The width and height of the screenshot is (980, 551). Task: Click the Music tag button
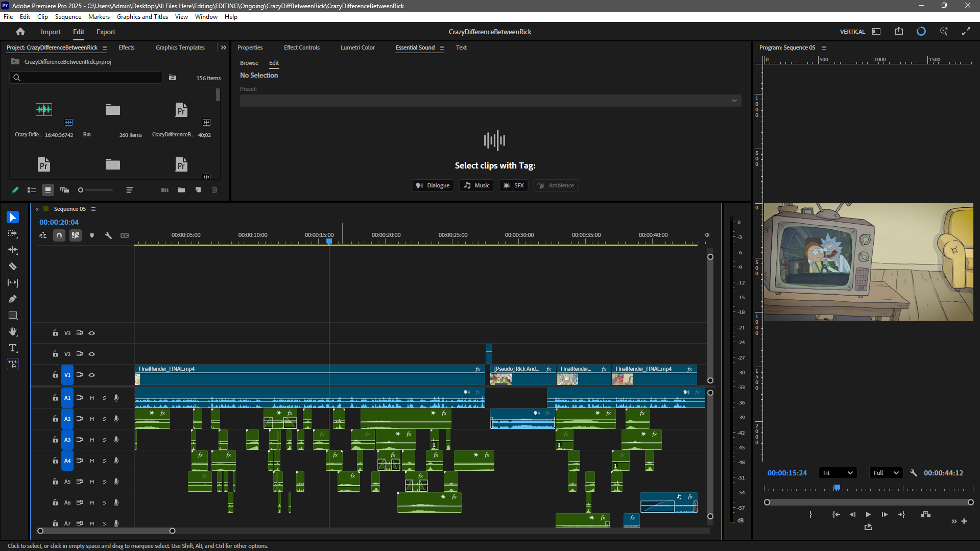(x=476, y=185)
